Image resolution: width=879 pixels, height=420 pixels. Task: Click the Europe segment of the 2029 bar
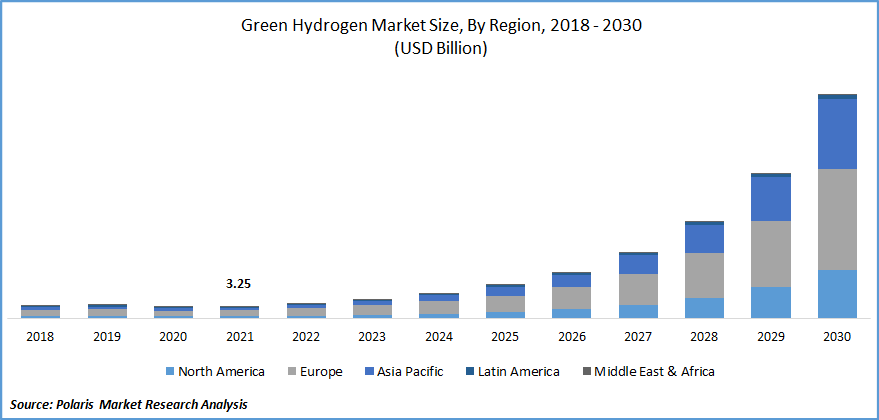771,254
